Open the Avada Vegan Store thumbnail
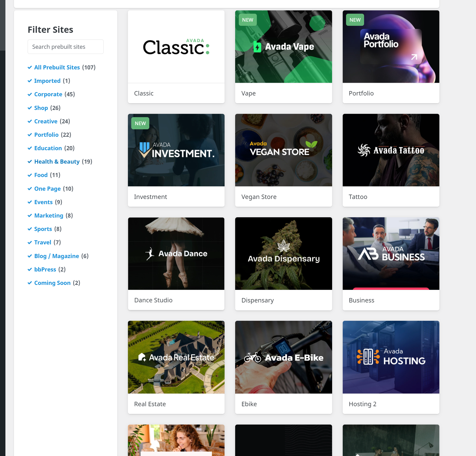Viewport: 476px width, 456px height. (x=283, y=150)
